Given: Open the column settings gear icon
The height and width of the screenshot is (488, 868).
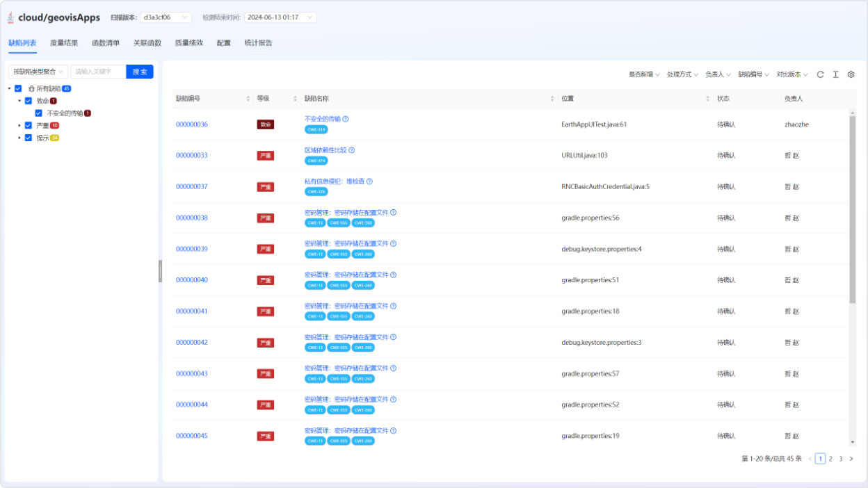Looking at the screenshot, I should coord(851,74).
